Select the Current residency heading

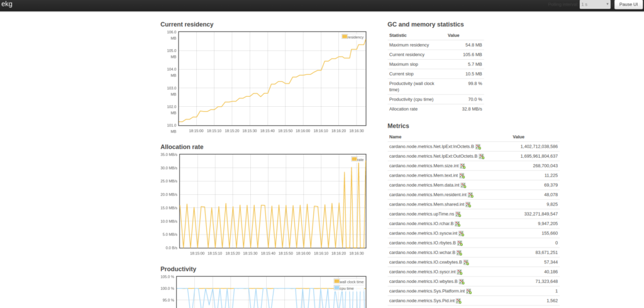[x=187, y=25]
